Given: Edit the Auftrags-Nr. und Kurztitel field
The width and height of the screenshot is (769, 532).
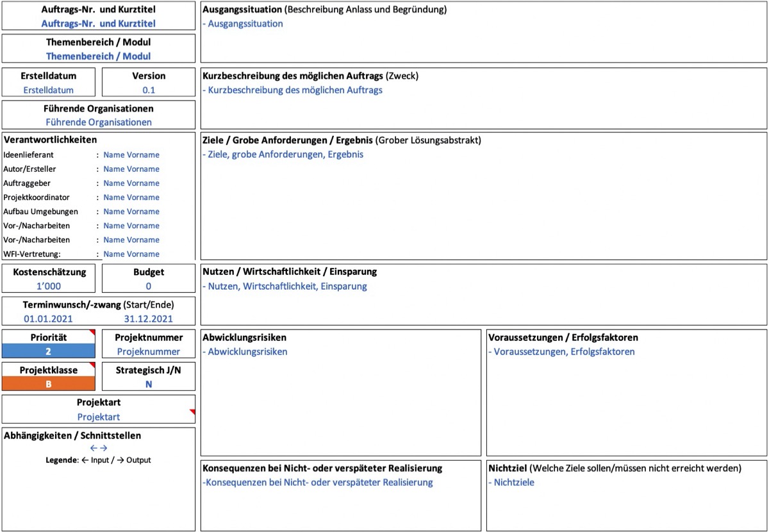Looking at the screenshot, I should coord(99,24).
